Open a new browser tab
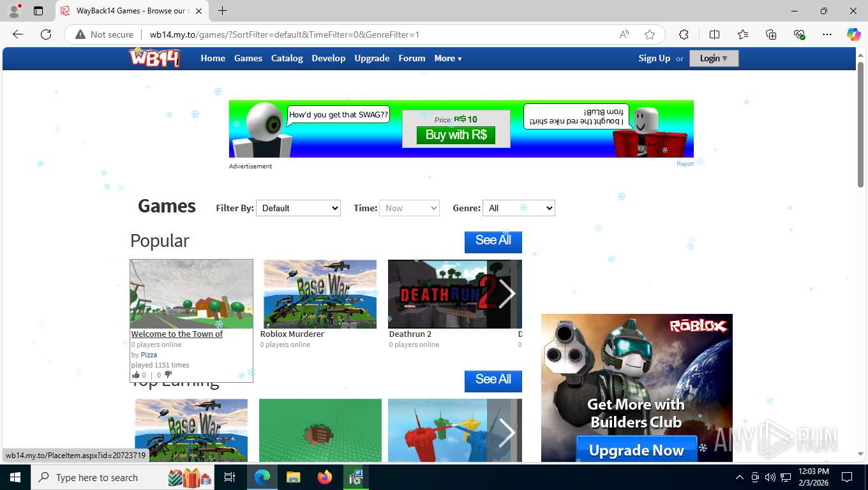Viewport: 868px width, 490px height. click(x=222, y=11)
